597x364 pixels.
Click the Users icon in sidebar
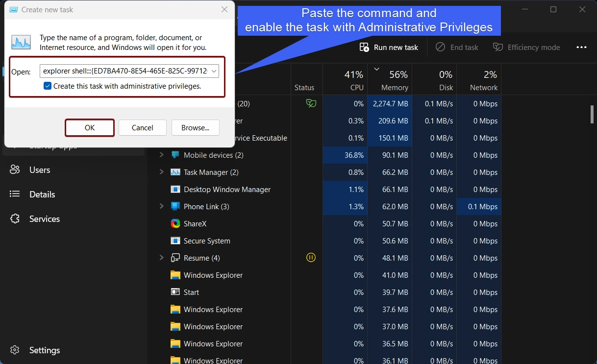[x=15, y=170]
